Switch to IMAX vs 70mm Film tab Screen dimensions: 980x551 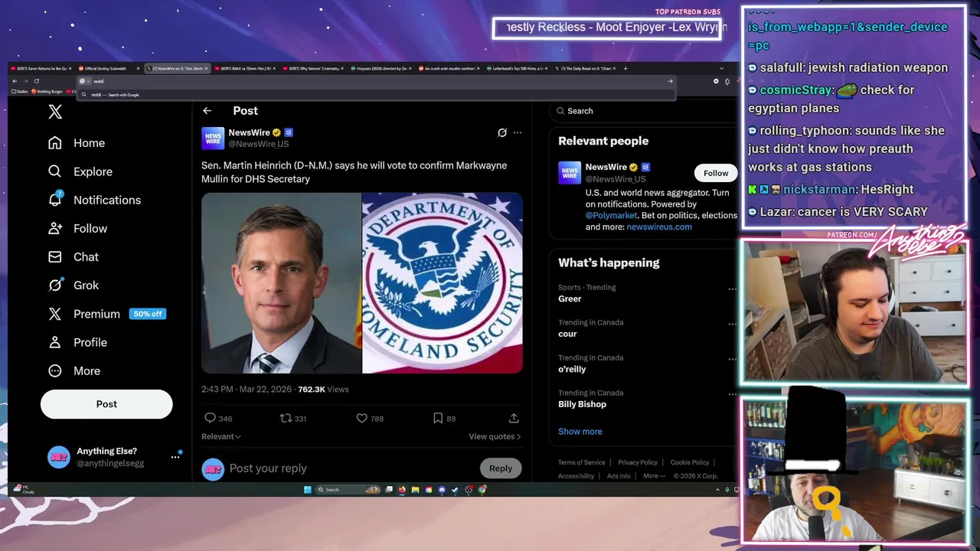[245, 68]
